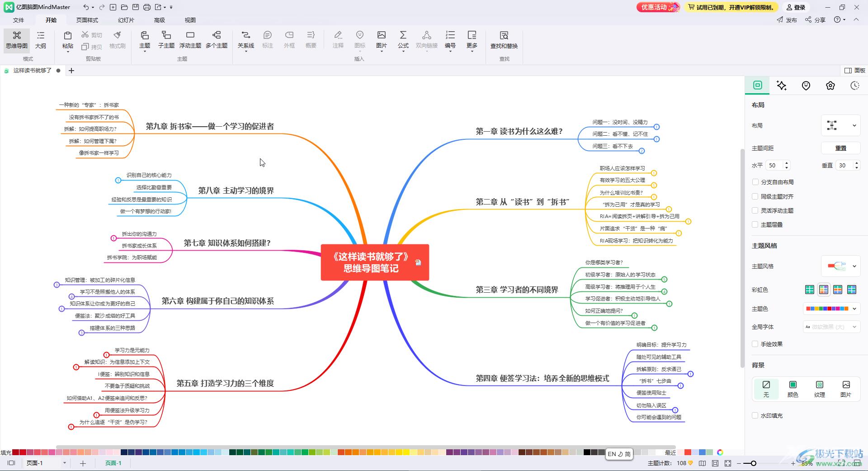Image resolution: width=868 pixels, height=471 pixels.
Task: Open the history clock panel tab
Action: coord(854,86)
